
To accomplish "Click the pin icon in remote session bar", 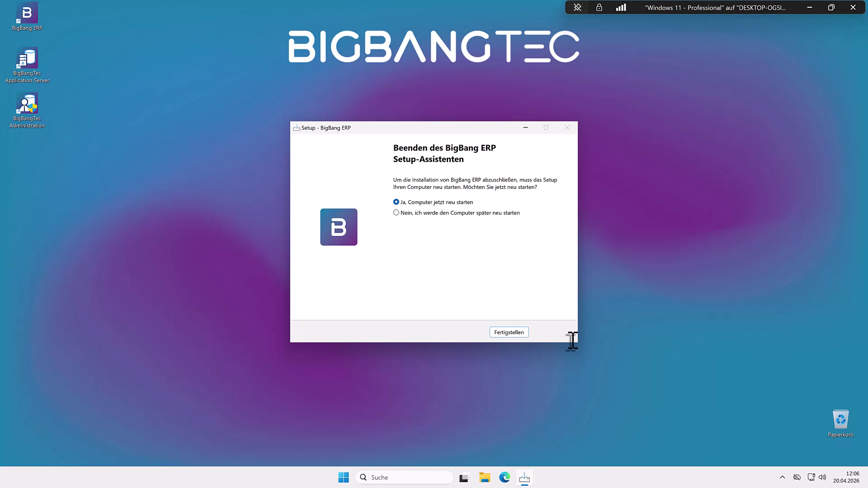I will click(x=577, y=7).
